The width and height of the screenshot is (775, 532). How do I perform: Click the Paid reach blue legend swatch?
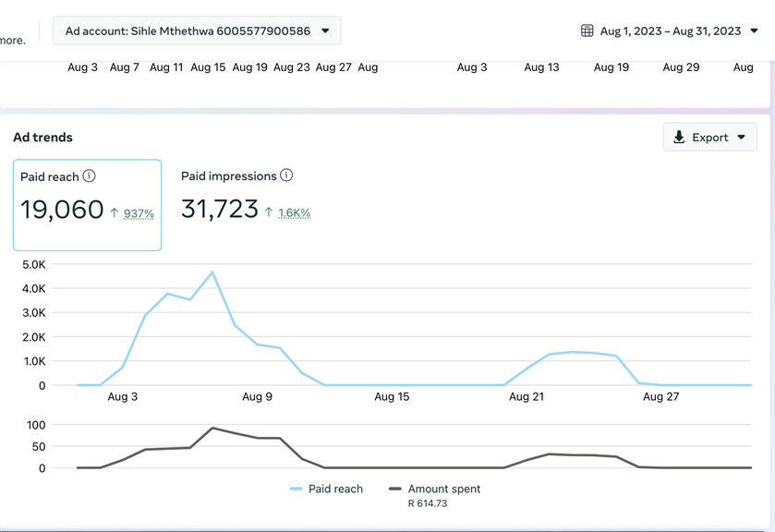297,489
